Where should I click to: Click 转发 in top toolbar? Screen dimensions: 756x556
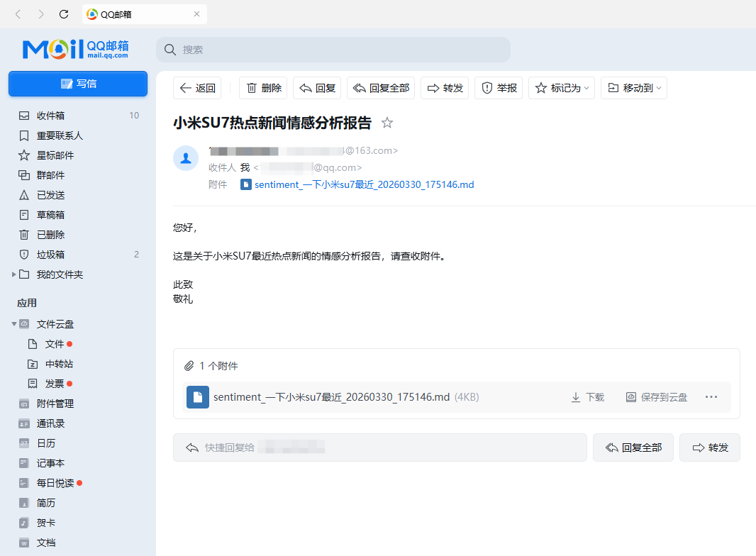(445, 88)
